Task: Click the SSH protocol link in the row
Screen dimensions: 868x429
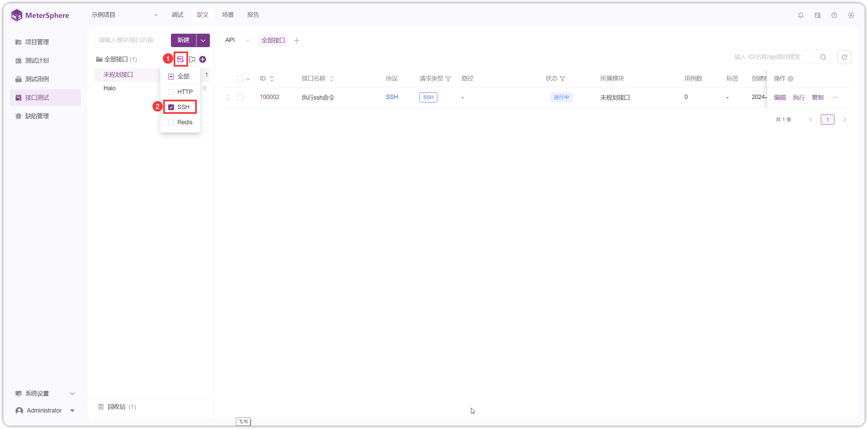Action: coord(392,97)
